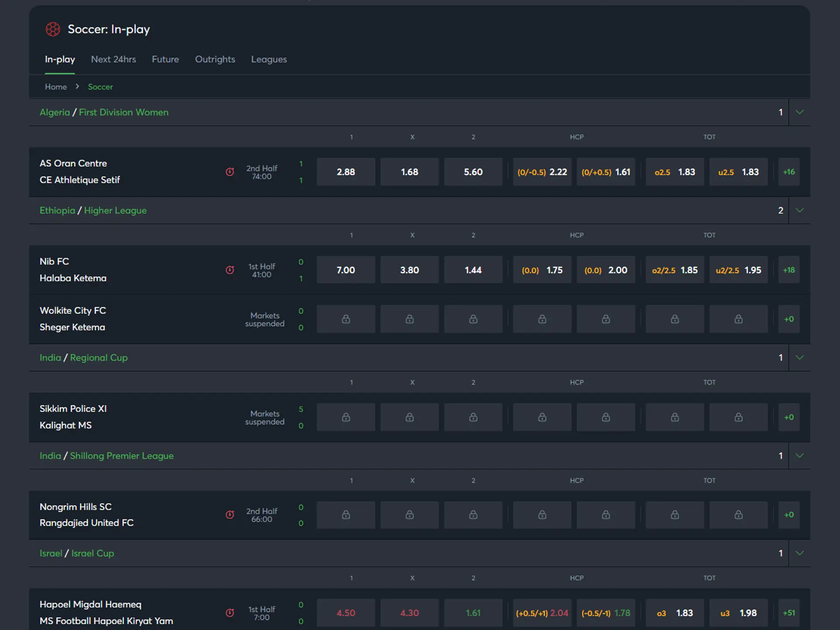The image size is (840, 630).
Task: Open +18 more markets for Nib FC
Action: click(x=789, y=270)
